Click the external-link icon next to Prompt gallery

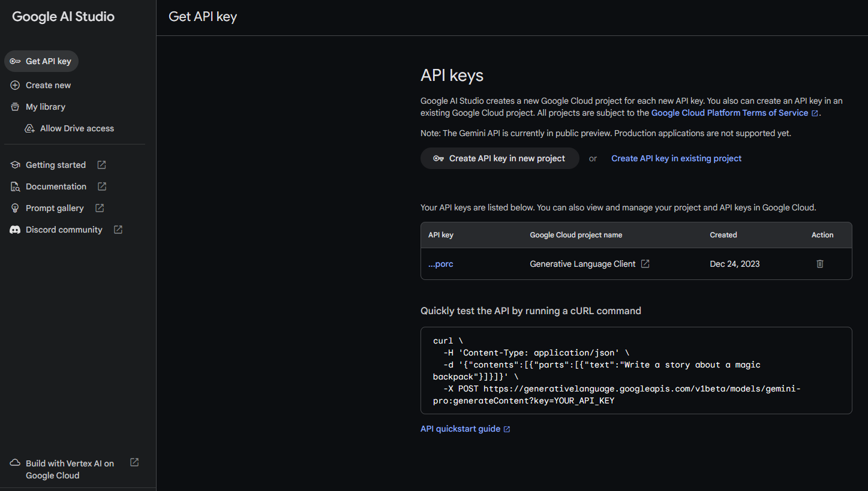[100, 208]
